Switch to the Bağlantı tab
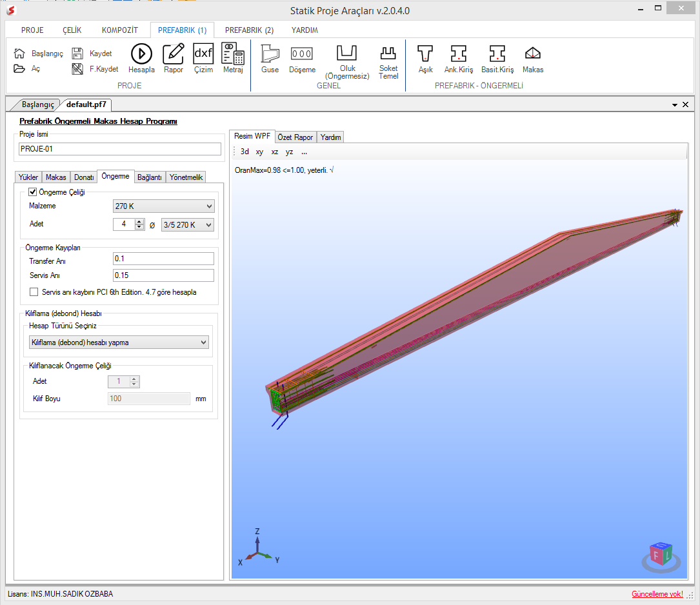 149,177
